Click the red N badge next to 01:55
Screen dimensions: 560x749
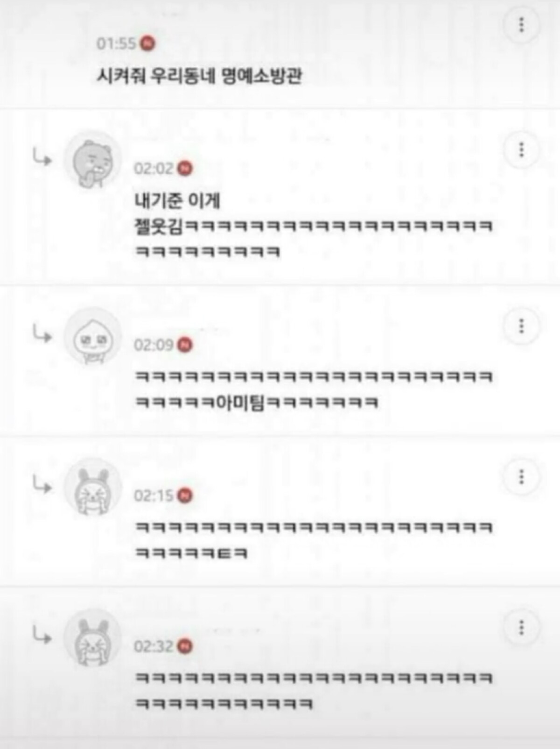pyautogui.click(x=148, y=43)
